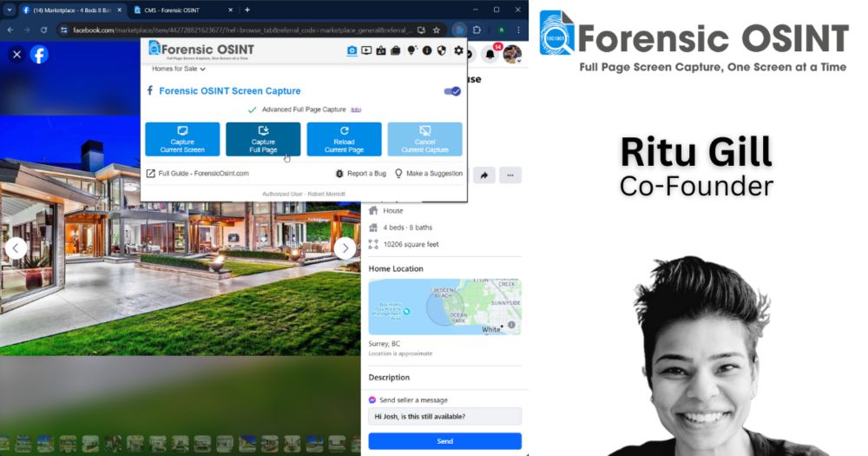868x456 pixels.
Task: Click Make a Suggestion link
Action: pos(429,174)
